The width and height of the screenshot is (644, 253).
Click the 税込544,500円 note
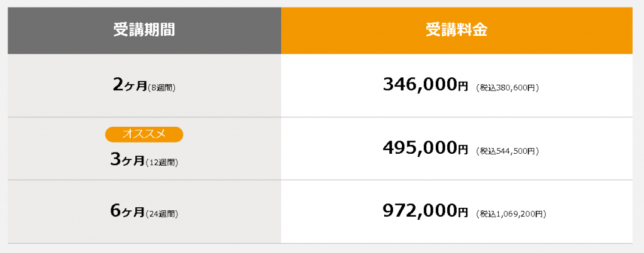pos(508,151)
